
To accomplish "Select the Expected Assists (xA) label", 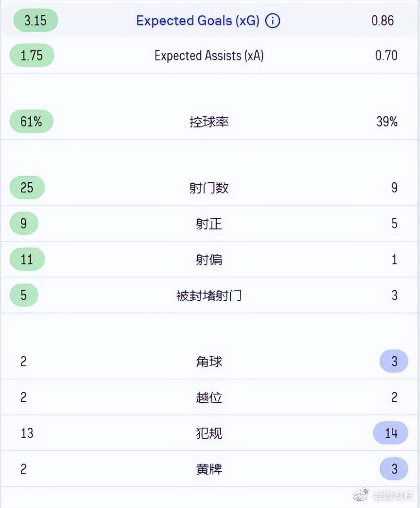I will pos(210,55).
